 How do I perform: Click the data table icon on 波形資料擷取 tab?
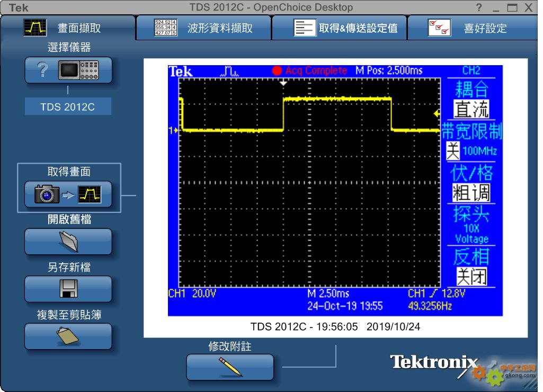[165, 28]
